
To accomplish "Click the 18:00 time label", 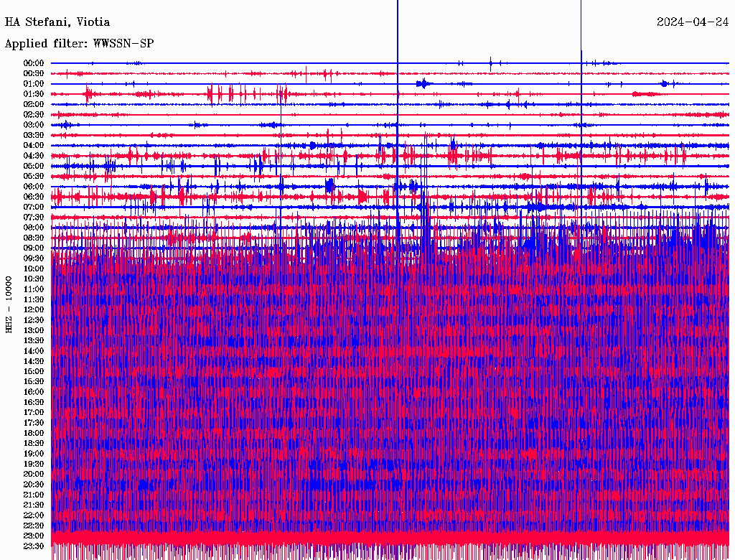I will pos(34,433).
